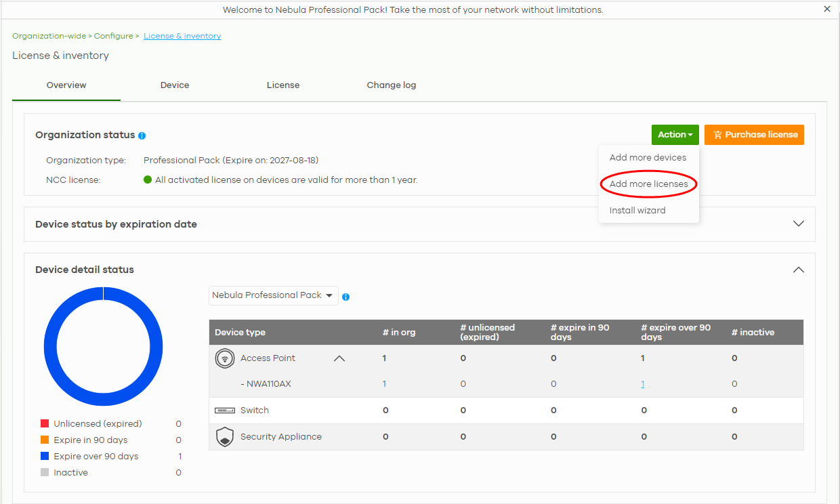The height and width of the screenshot is (504, 840).
Task: Switch to the Overview tab
Action: 66,85
